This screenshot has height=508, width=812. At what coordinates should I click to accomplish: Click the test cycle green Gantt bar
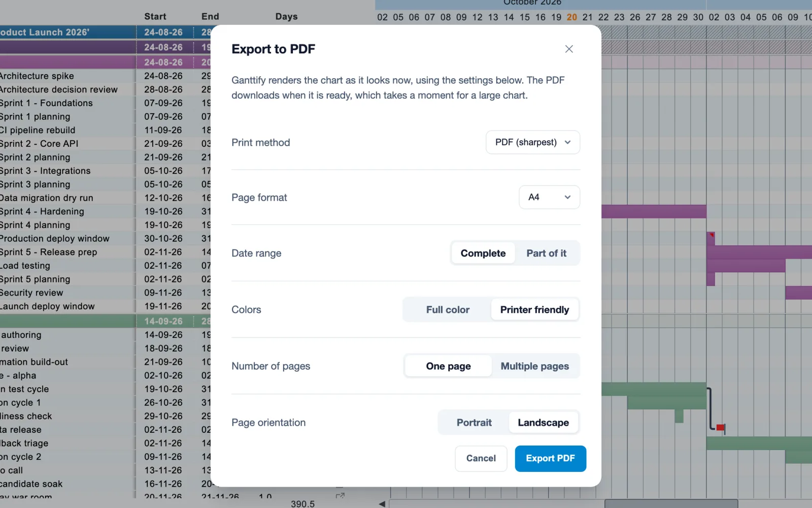pyautogui.click(x=654, y=389)
